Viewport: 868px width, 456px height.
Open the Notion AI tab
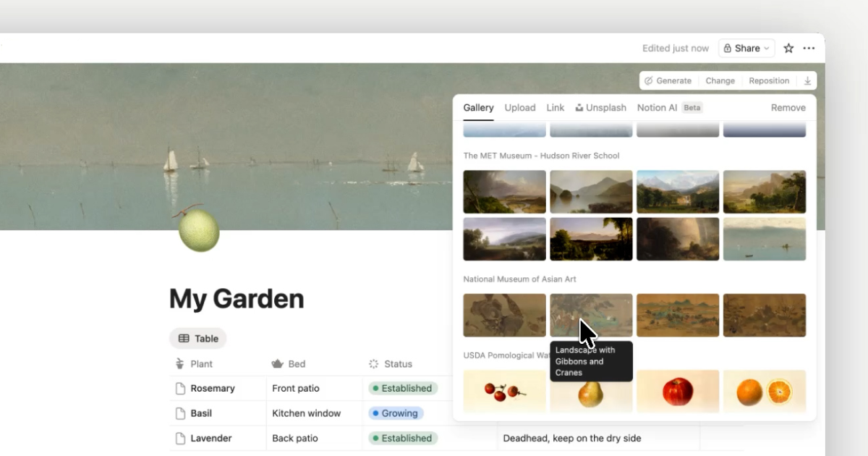pos(657,108)
